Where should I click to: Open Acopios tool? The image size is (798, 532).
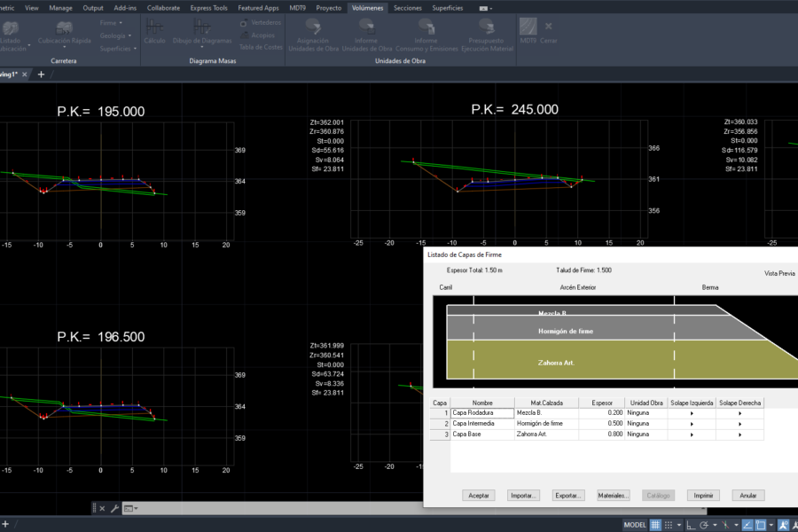(x=257, y=35)
